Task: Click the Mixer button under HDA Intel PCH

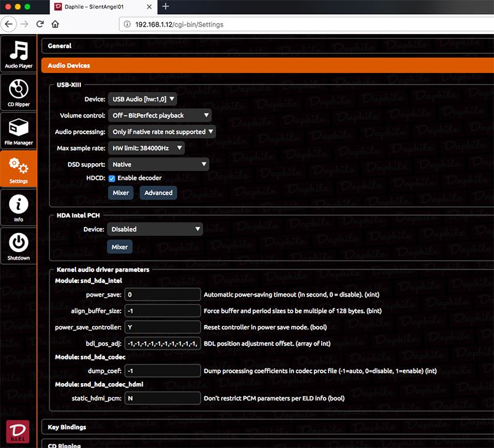Action: coord(120,247)
